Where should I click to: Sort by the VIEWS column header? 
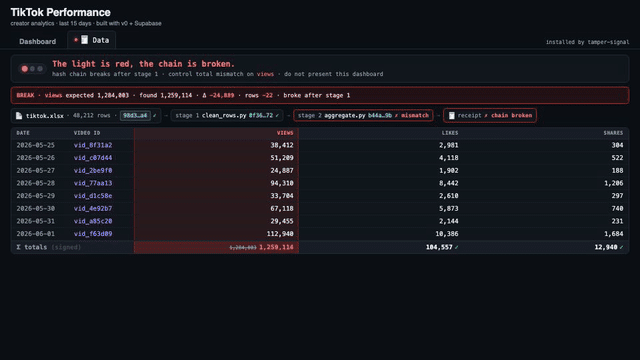pyautogui.click(x=285, y=133)
